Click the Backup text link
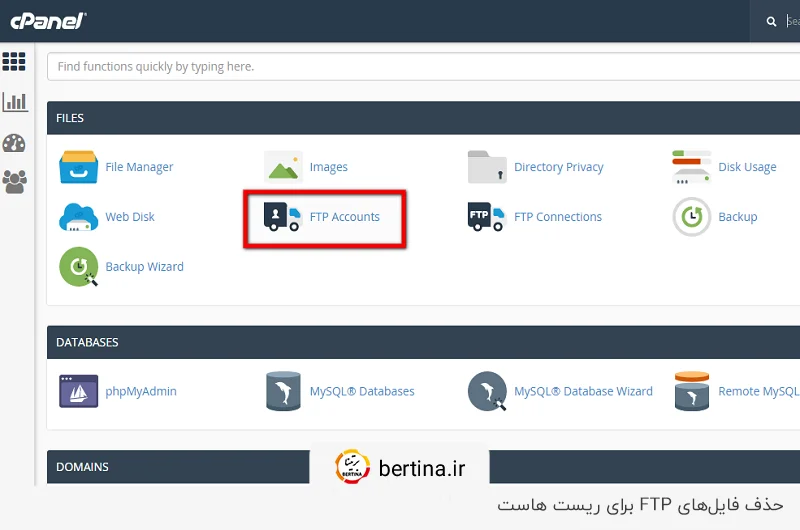Viewport: 800px width, 530px height. [738, 217]
